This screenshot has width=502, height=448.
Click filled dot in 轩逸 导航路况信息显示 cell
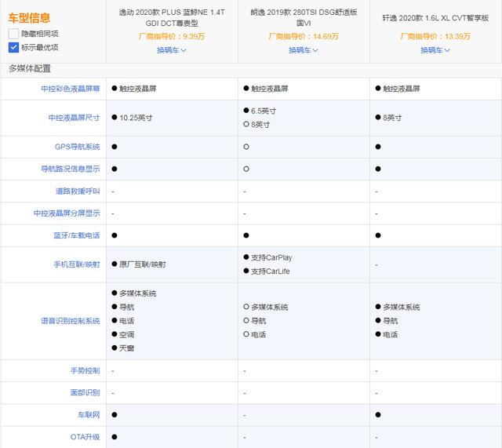click(378, 169)
